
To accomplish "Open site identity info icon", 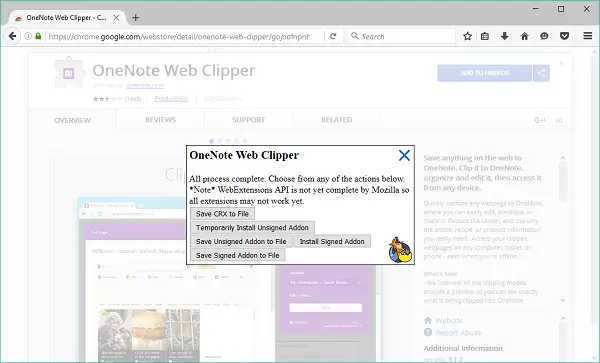I will pyautogui.click(x=28, y=36).
